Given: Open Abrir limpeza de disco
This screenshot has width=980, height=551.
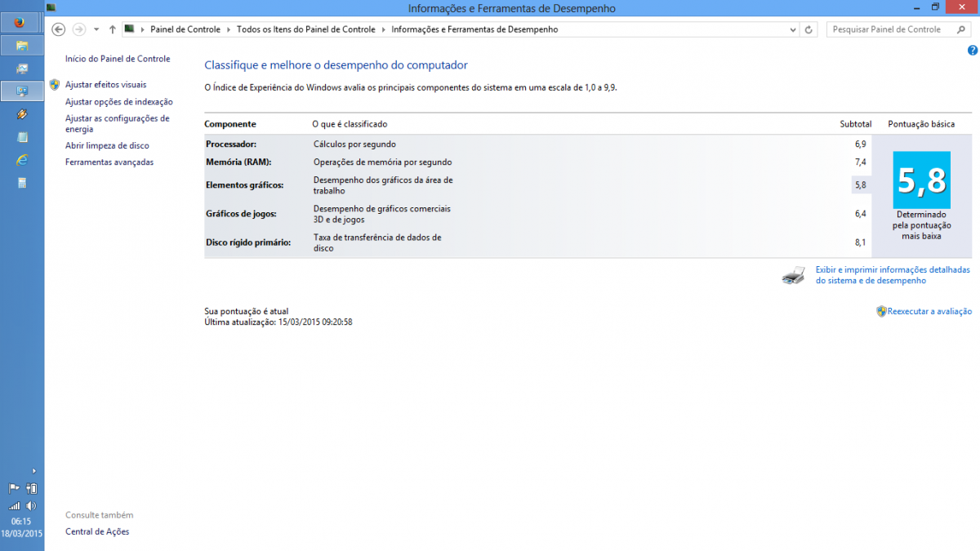Looking at the screenshot, I should click(x=107, y=145).
